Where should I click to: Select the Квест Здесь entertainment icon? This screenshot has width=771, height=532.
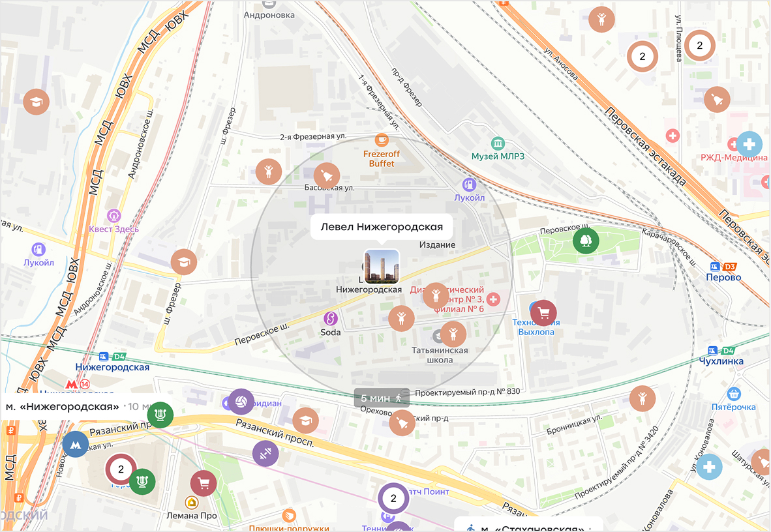[x=115, y=215]
